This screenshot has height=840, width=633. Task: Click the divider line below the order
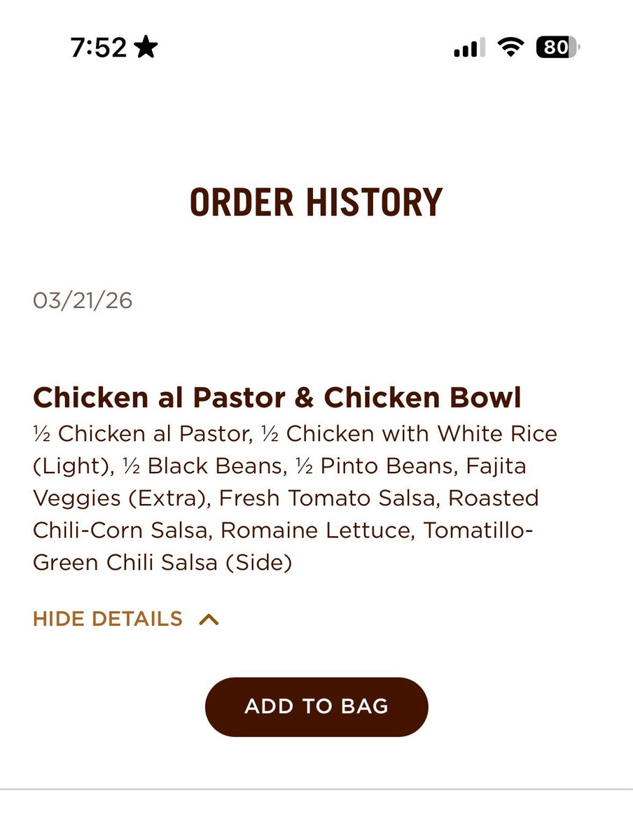click(316, 790)
